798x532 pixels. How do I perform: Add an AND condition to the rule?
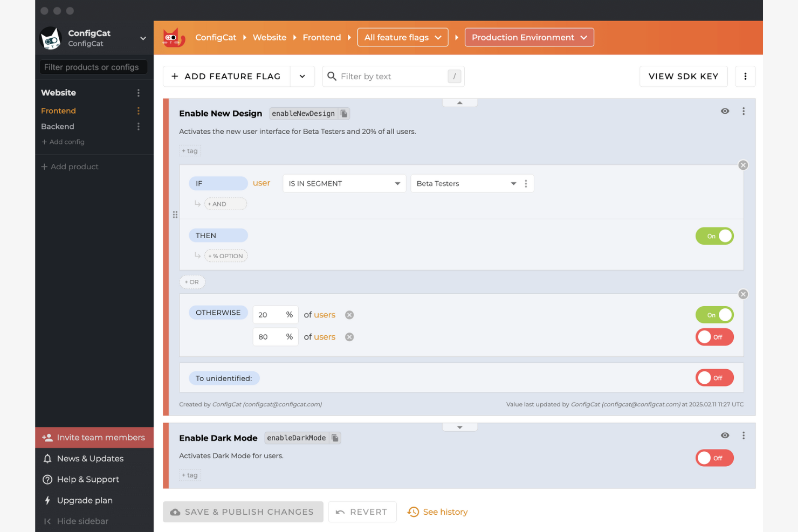coord(225,204)
